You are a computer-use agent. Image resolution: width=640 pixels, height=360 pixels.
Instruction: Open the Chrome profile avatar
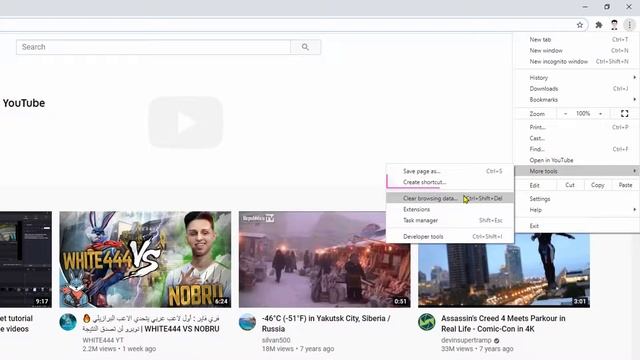[614, 25]
